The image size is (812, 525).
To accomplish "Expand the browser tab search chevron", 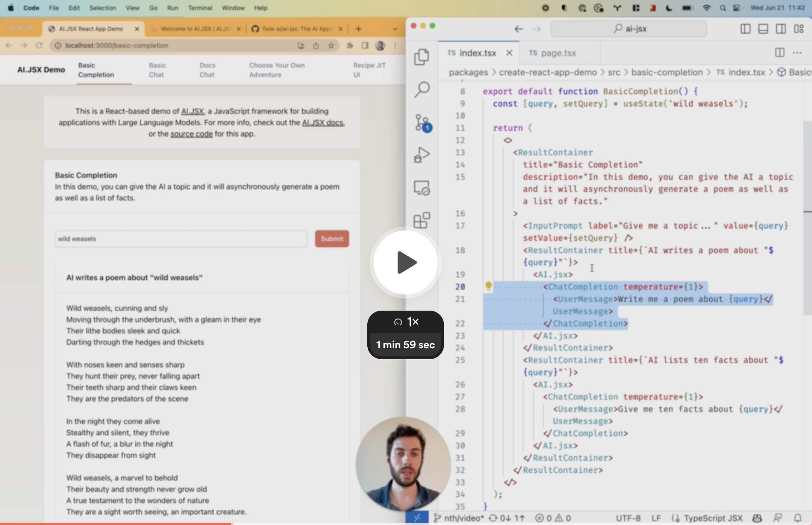I will tap(395, 29).
